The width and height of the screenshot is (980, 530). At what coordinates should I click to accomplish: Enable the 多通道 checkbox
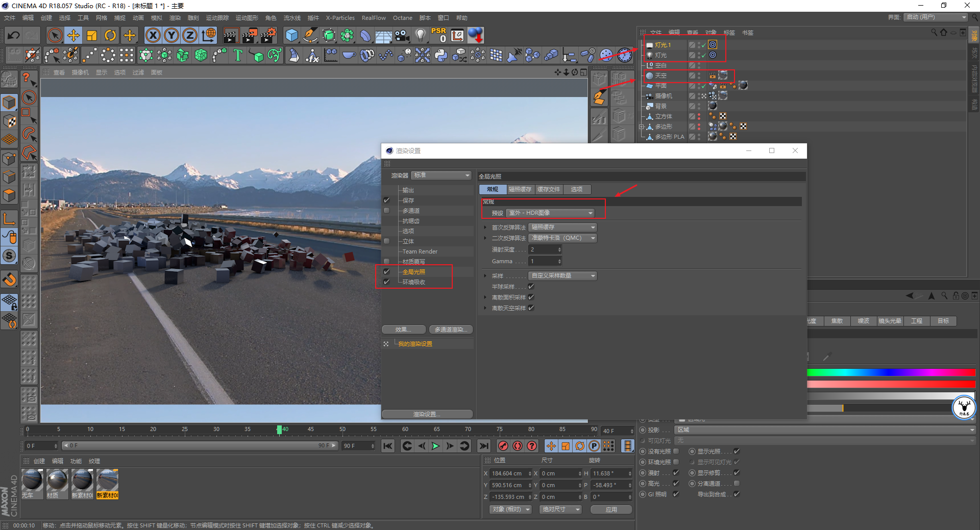pyautogui.click(x=386, y=211)
